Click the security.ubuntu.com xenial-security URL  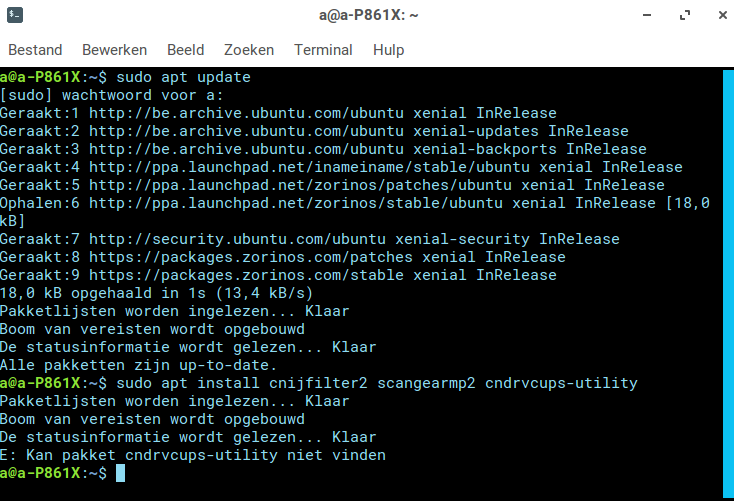[237, 239]
